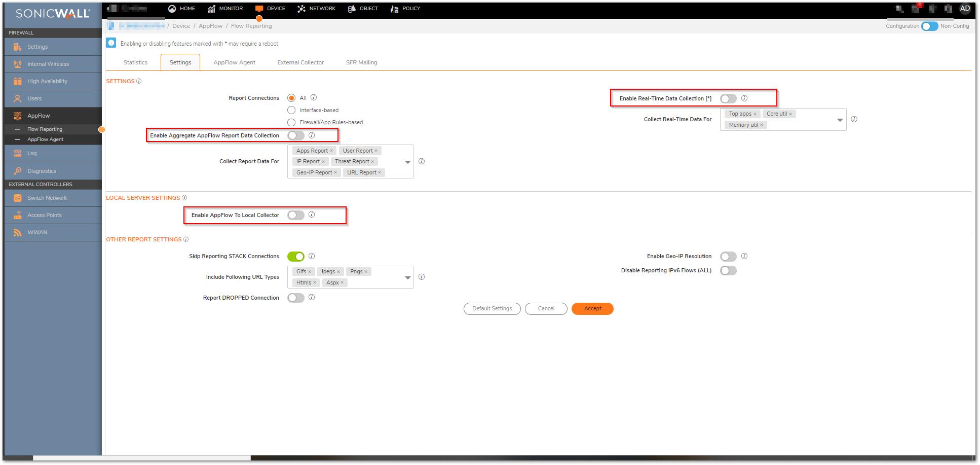Screen dimensions: 980x465
Task: Open the Internal Wireless sidebar icon
Action: 18,64
